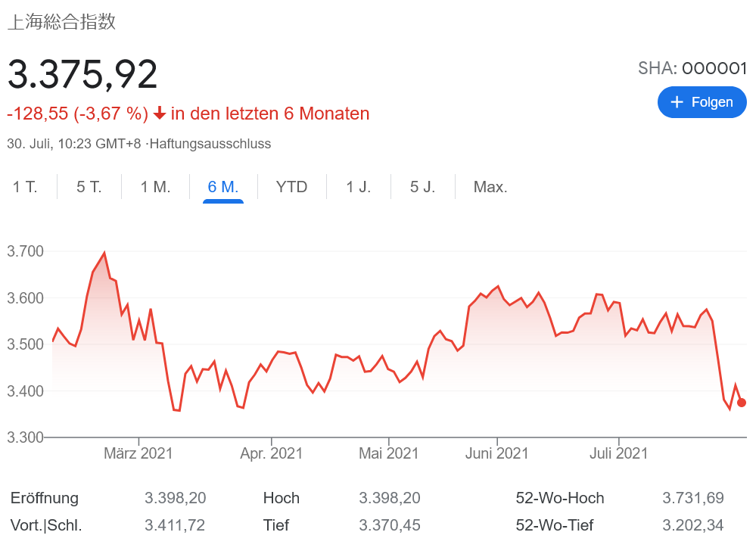Click the Juni 2021 axis label
The width and height of the screenshot is (756, 554).
[497, 453]
